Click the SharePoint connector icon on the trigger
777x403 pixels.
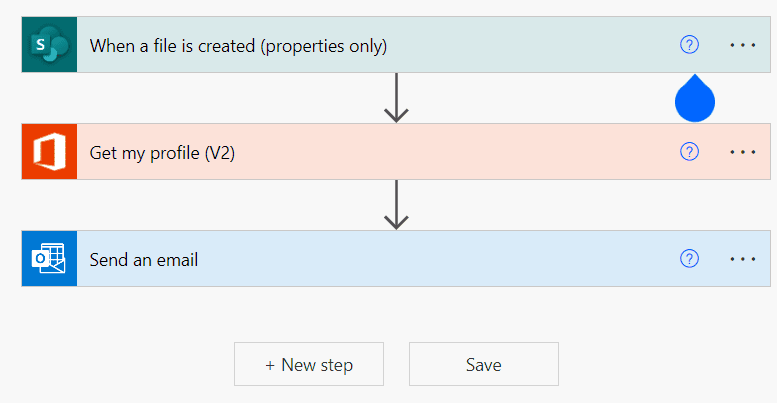pos(49,45)
